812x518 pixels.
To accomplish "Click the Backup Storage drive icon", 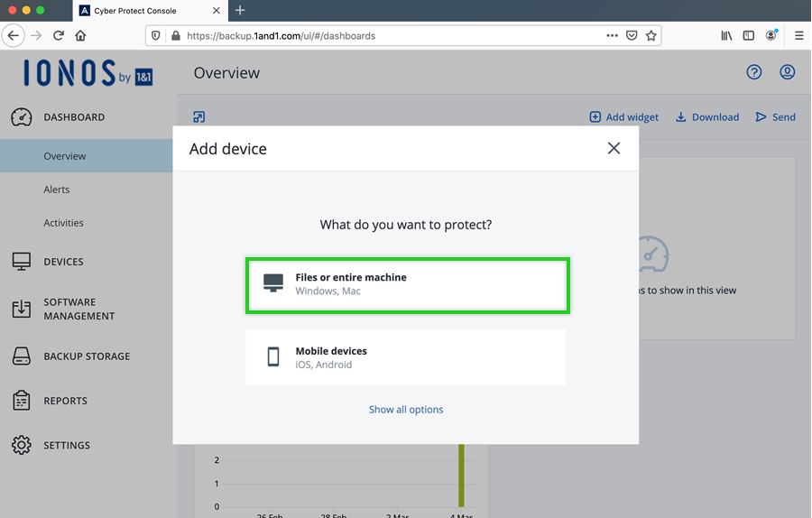I will (22, 356).
